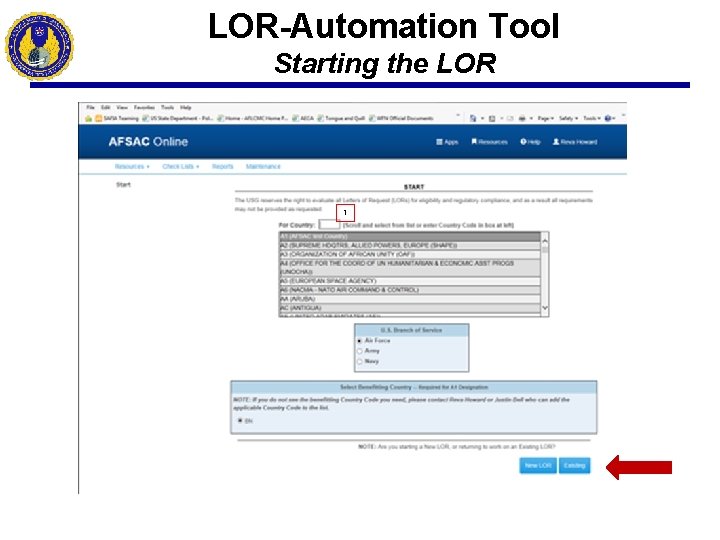The height and width of the screenshot is (540, 720).
Task: Open the Help menu in the menu bar
Action: click(x=186, y=107)
